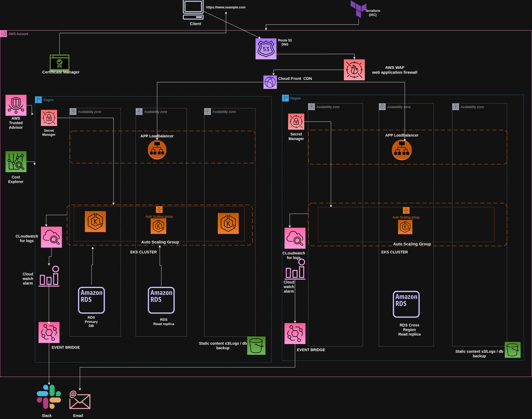
Task: Click the RDS Cross Region Read replica label
Action: [409, 330]
